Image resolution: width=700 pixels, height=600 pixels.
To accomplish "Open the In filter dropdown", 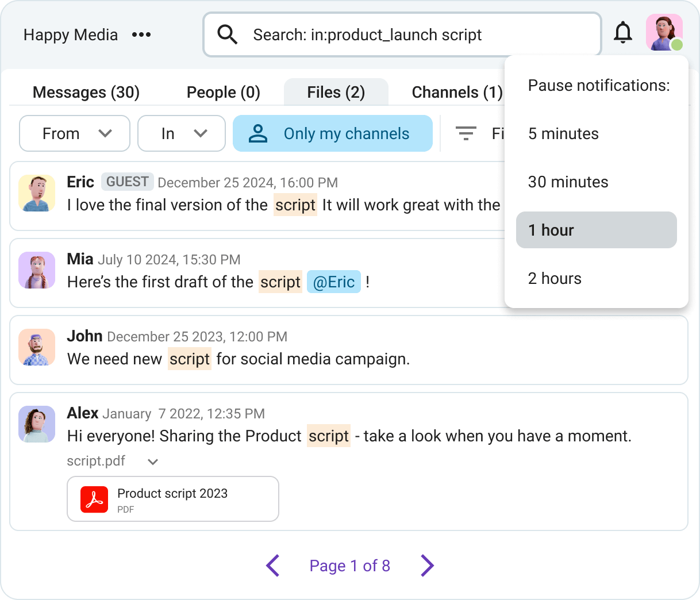I will (x=181, y=133).
